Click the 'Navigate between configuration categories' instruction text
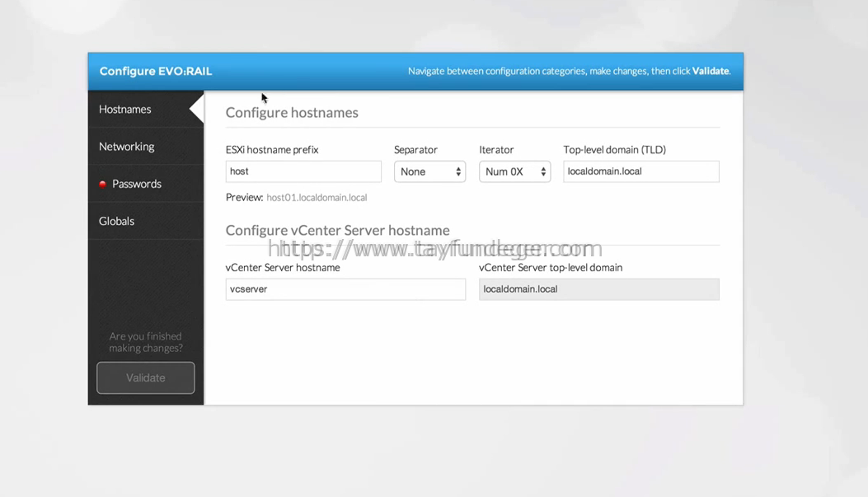Screen dimensions: 868x497 click(x=569, y=71)
